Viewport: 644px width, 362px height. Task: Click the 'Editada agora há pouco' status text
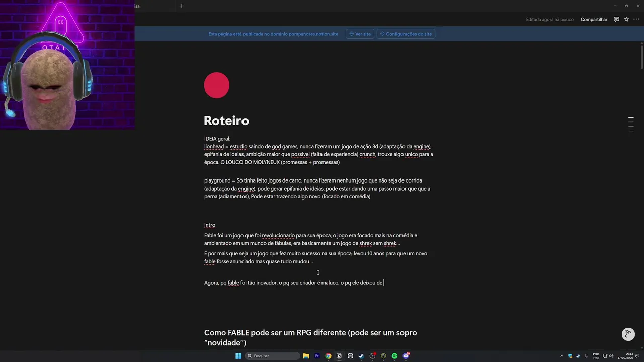(x=549, y=19)
